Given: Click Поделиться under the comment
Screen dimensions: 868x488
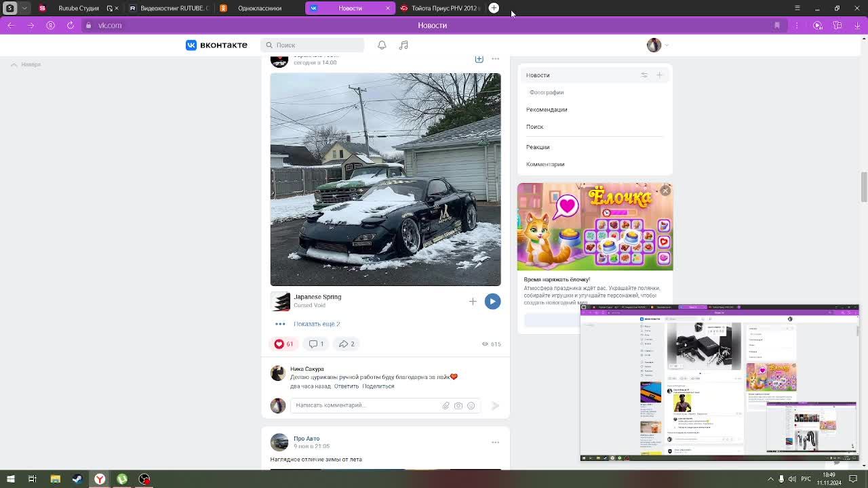Looking at the screenshot, I should click(378, 386).
